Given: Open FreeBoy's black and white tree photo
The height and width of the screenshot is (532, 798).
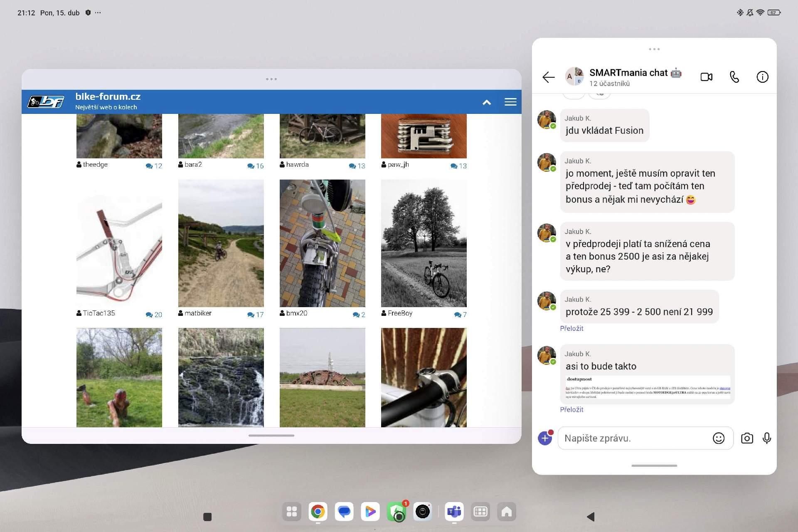Looking at the screenshot, I should 424,243.
